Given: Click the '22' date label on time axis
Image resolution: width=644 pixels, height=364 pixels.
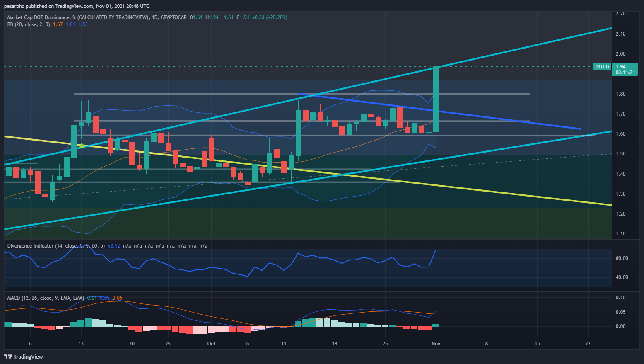Looking at the screenshot, I should 588,344.
